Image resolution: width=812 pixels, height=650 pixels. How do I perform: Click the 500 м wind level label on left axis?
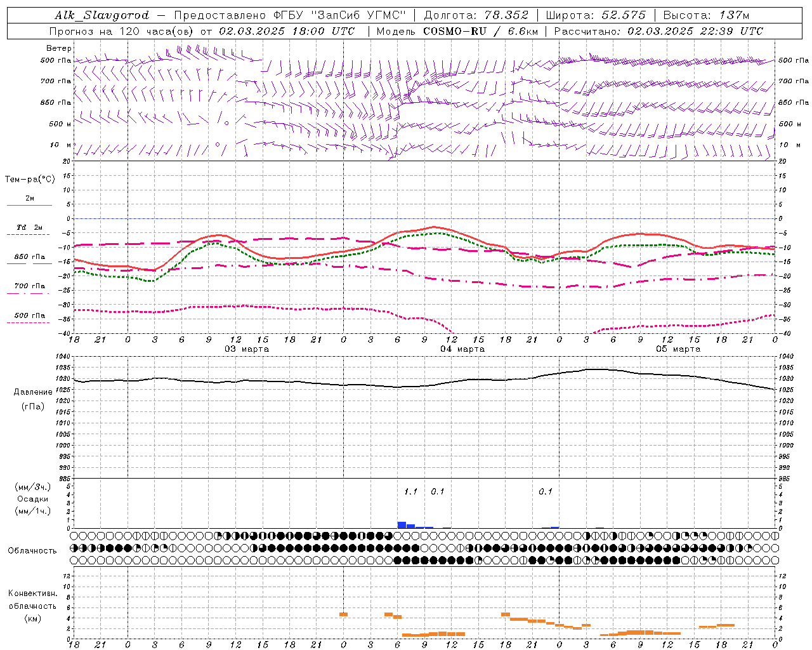coord(60,124)
